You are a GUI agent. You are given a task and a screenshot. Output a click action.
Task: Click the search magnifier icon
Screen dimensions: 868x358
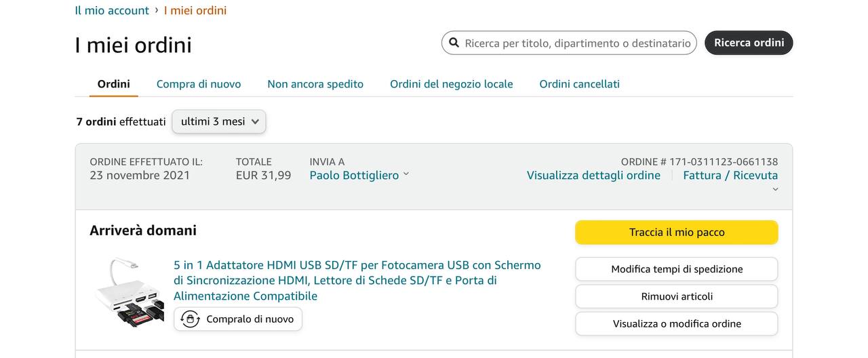point(454,43)
